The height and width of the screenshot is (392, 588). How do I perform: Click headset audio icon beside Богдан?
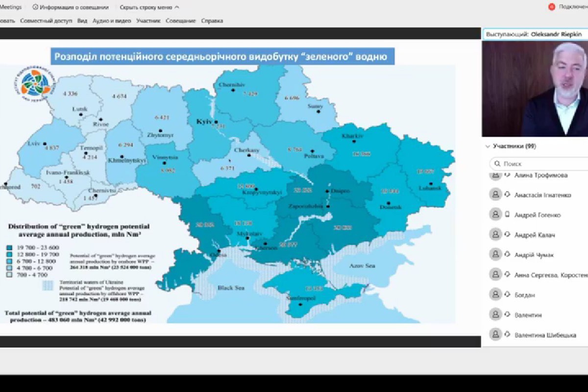508,295
